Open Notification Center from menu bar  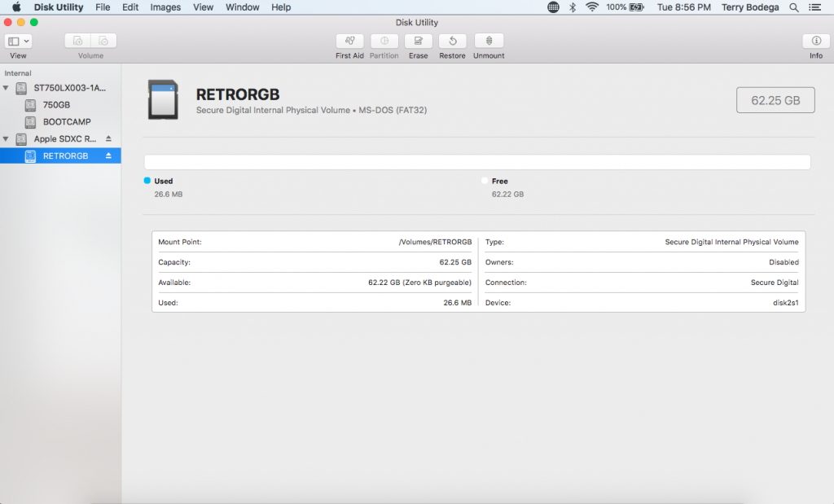[815, 7]
